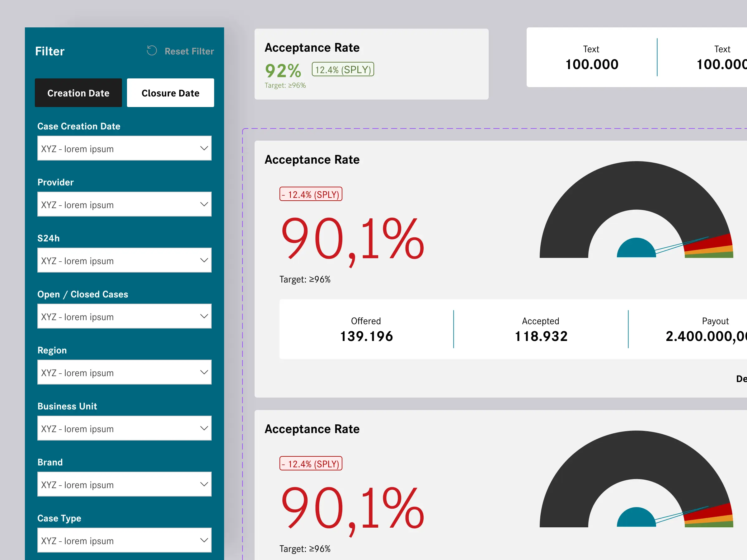The height and width of the screenshot is (560, 747).
Task: Click the first red -12.4% (SPLY) badge
Action: (311, 194)
